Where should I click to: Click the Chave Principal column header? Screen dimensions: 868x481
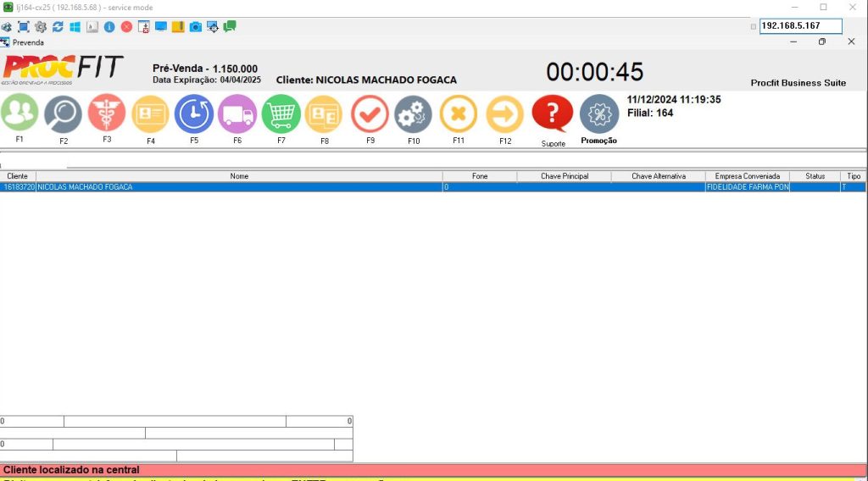click(x=564, y=176)
